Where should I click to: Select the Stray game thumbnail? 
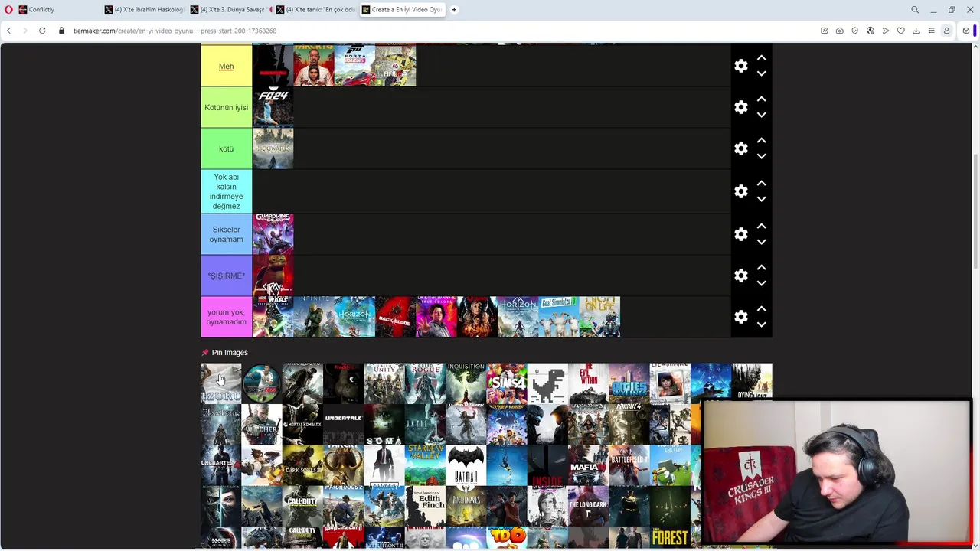coord(273,275)
